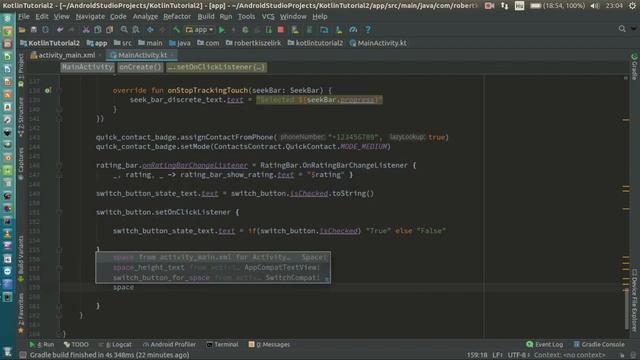
Task: Click the onCreate() breadcrumb
Action: click(x=140, y=67)
